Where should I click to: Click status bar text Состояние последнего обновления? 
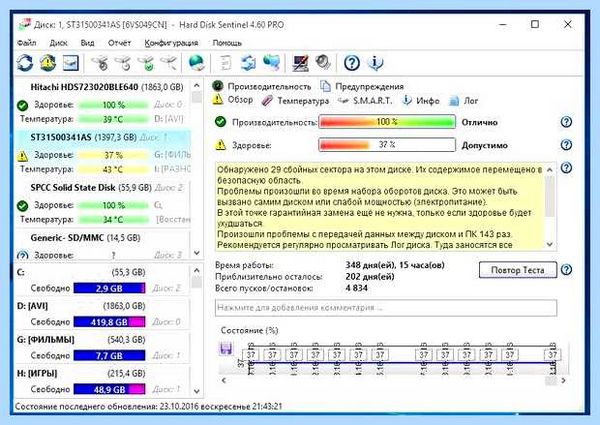pyautogui.click(x=148, y=407)
